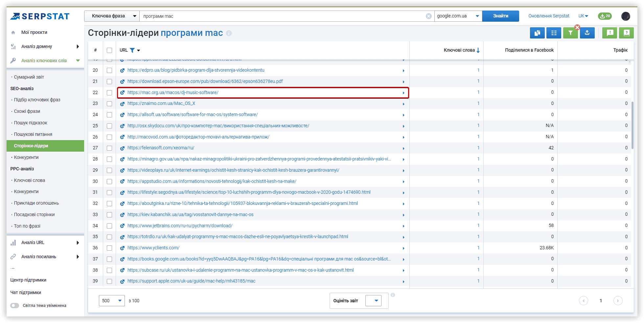Open the support.apple.com mac-help URL
The image size is (644, 323).
pos(191,281)
